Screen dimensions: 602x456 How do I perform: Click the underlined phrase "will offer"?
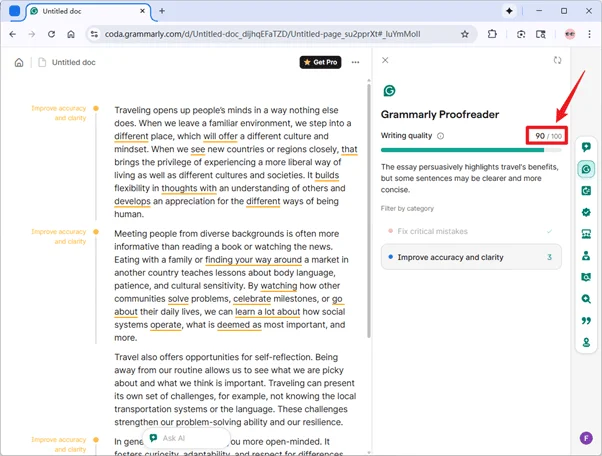220,136
